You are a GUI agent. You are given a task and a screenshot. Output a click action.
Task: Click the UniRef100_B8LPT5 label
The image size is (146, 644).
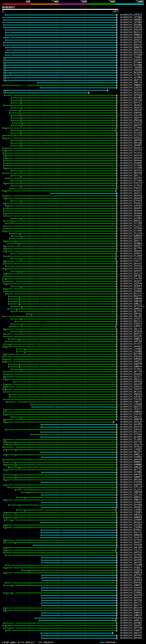point(131,296)
